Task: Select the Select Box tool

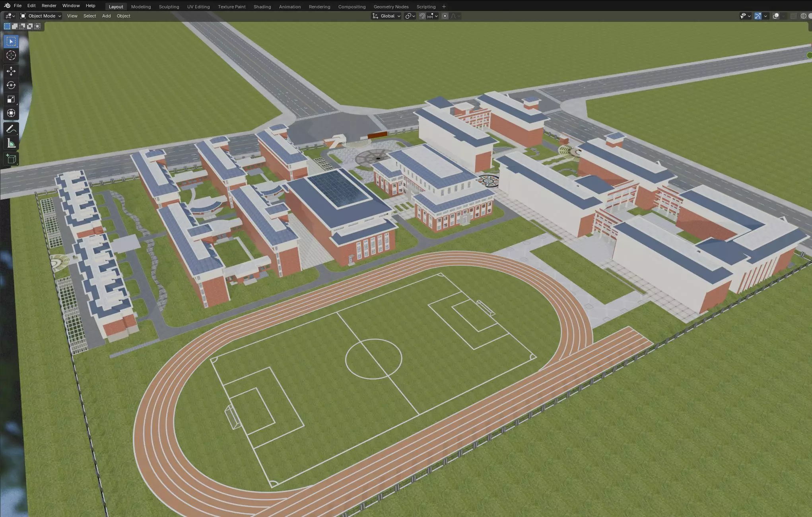Action: point(11,41)
